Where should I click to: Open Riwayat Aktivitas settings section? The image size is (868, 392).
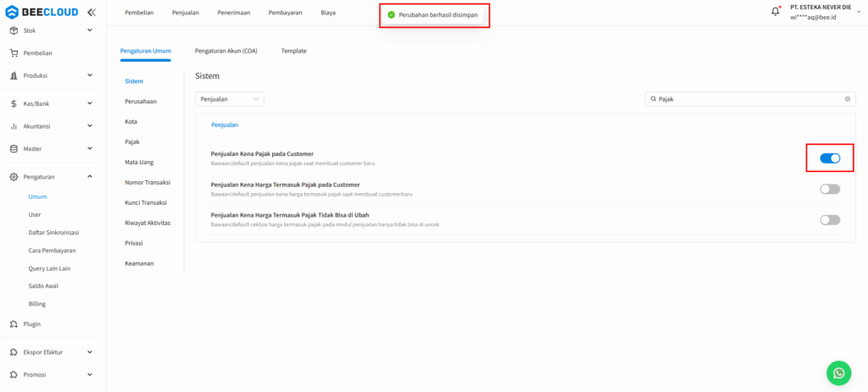[x=147, y=223]
